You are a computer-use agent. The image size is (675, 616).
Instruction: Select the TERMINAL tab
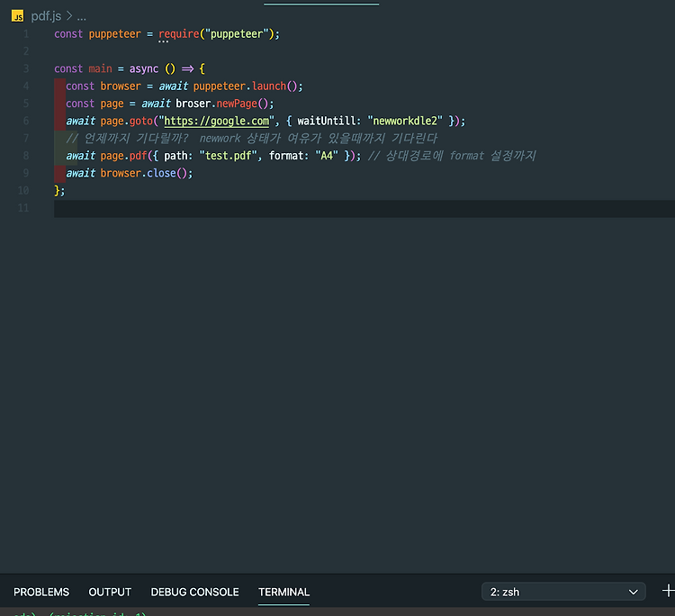click(283, 592)
